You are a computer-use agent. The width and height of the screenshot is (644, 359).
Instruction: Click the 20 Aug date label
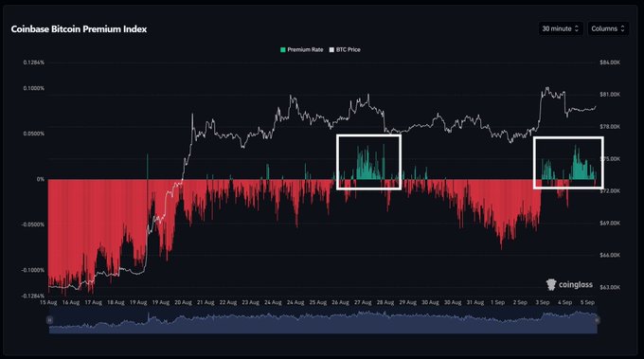183,302
